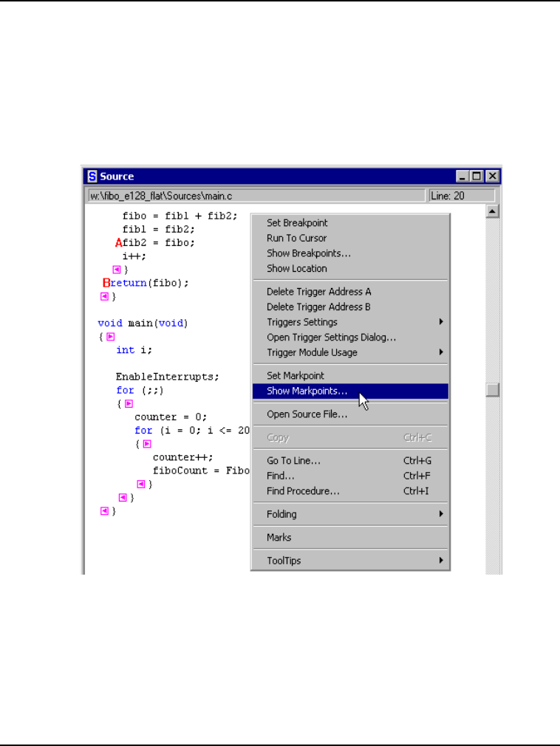
Task: Expand Triggers Settings submenu
Action: [x=350, y=322]
